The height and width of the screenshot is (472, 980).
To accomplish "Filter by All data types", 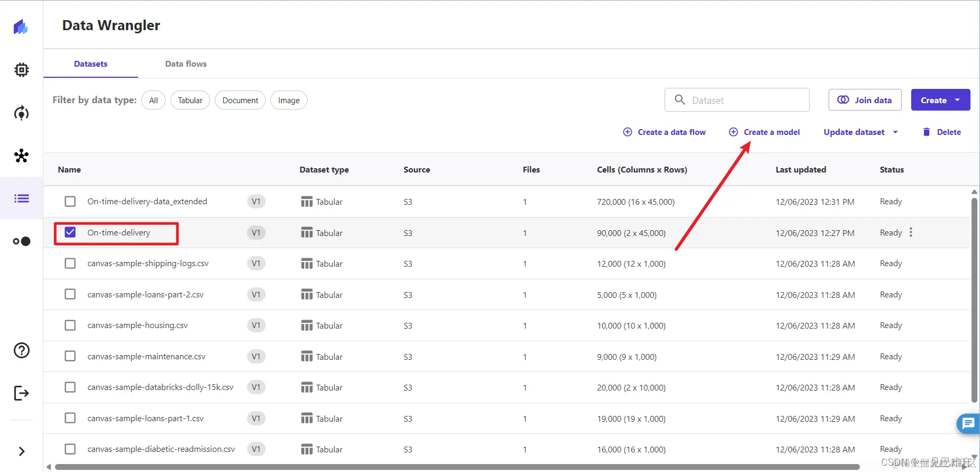I will (x=153, y=100).
